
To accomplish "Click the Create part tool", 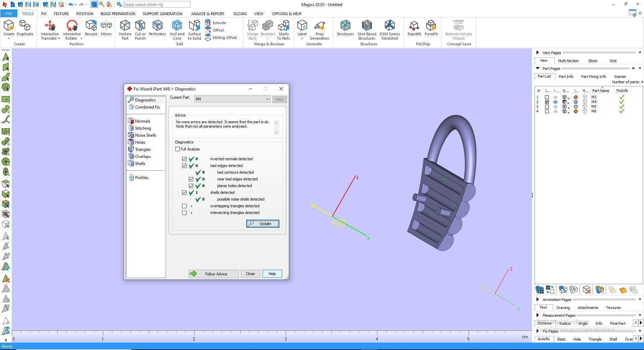I will coord(9,28).
